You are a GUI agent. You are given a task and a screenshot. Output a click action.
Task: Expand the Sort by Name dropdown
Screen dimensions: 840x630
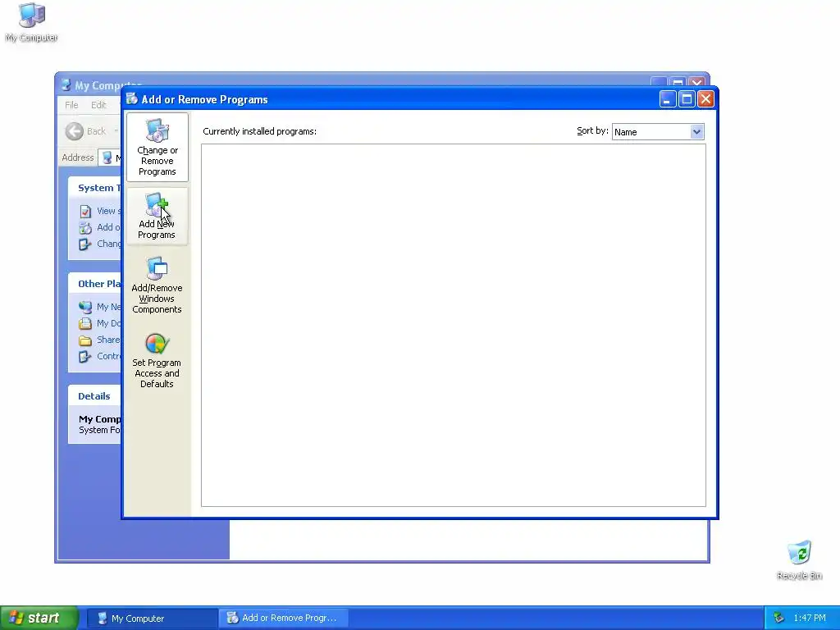pos(696,132)
